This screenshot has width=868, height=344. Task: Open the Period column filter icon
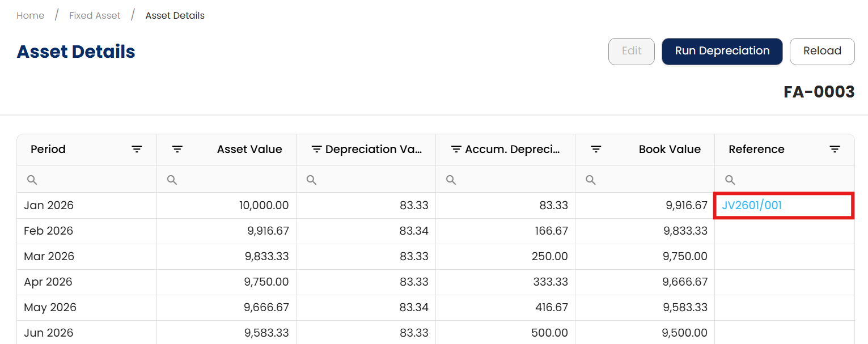tap(137, 149)
